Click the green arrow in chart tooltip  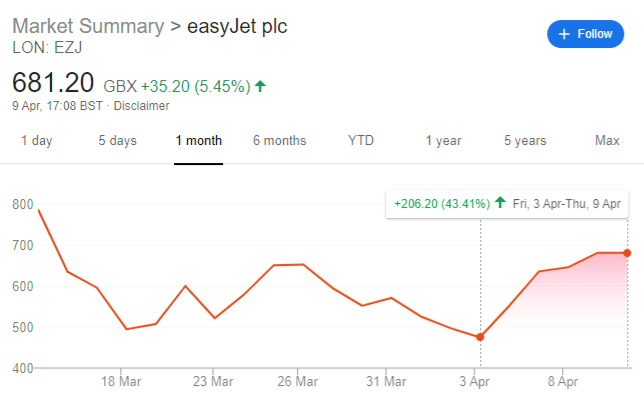click(500, 203)
